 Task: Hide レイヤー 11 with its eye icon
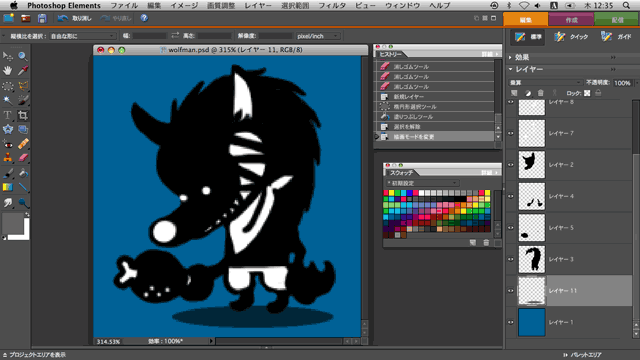click(511, 291)
